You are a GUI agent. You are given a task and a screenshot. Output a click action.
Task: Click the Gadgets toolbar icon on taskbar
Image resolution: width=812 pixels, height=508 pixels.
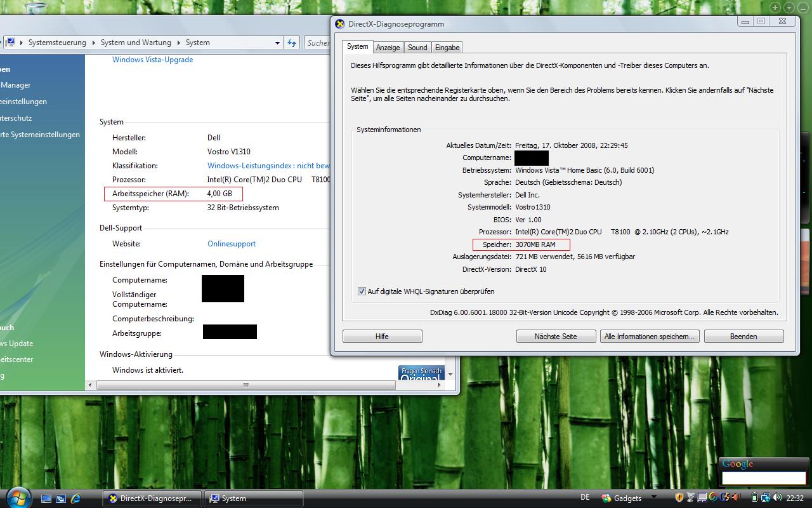click(606, 498)
